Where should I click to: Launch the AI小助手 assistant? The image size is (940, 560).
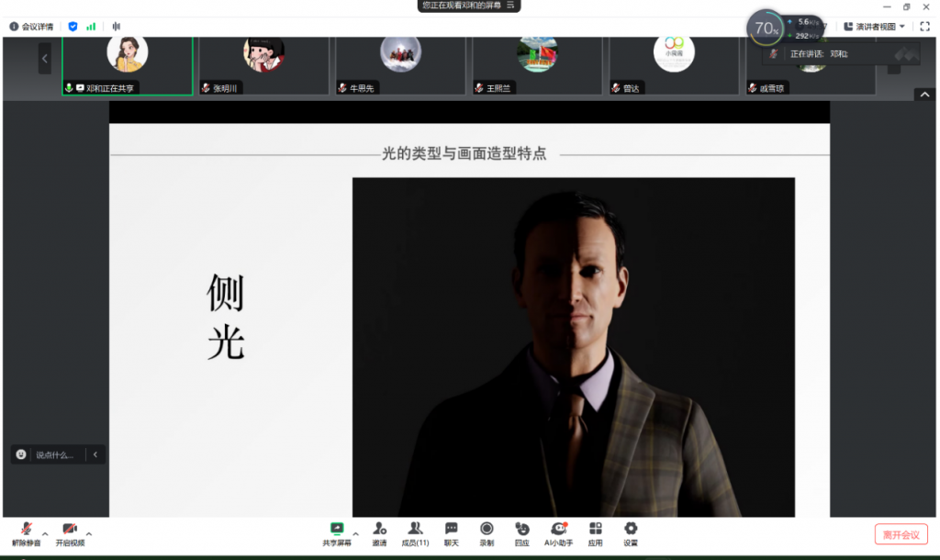[x=558, y=532]
